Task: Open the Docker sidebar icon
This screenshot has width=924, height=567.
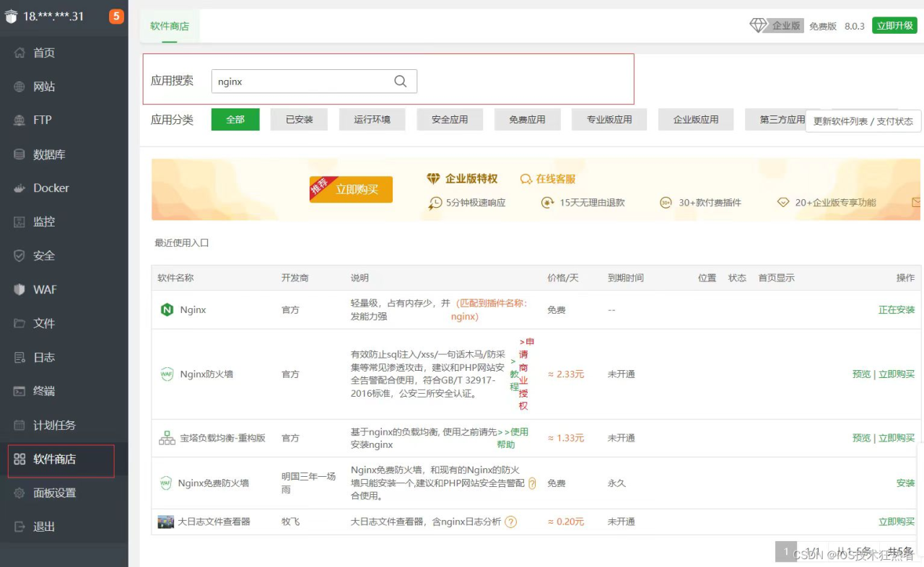Action: 19,188
